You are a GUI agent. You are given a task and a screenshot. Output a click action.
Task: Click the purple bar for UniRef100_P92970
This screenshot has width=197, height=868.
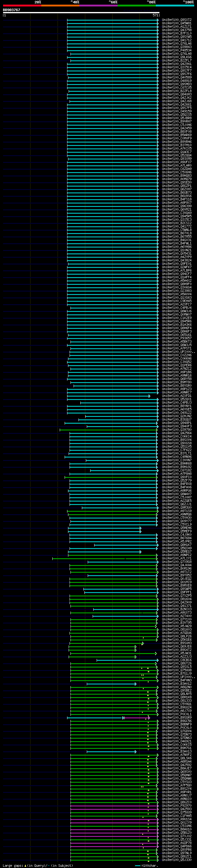[x=114, y=806]
